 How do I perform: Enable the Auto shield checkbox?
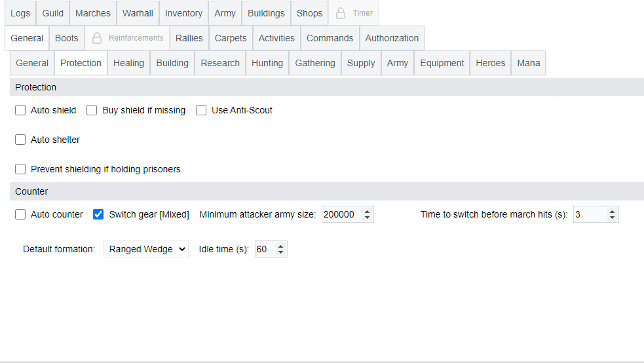pyautogui.click(x=20, y=111)
